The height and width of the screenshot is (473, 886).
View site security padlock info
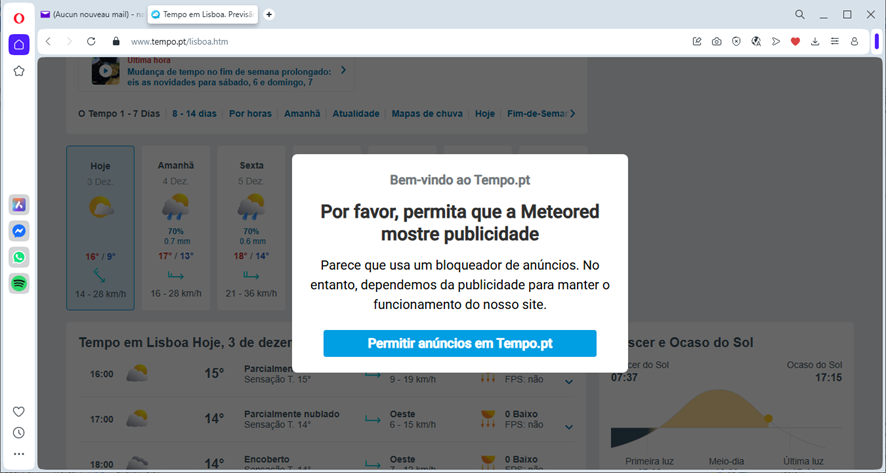pyautogui.click(x=116, y=41)
